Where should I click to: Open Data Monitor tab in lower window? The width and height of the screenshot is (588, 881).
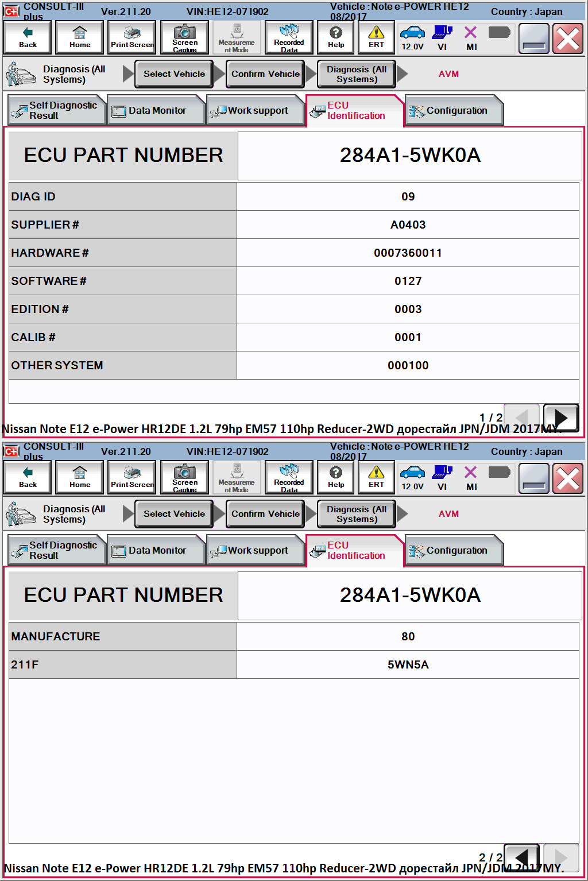click(156, 550)
